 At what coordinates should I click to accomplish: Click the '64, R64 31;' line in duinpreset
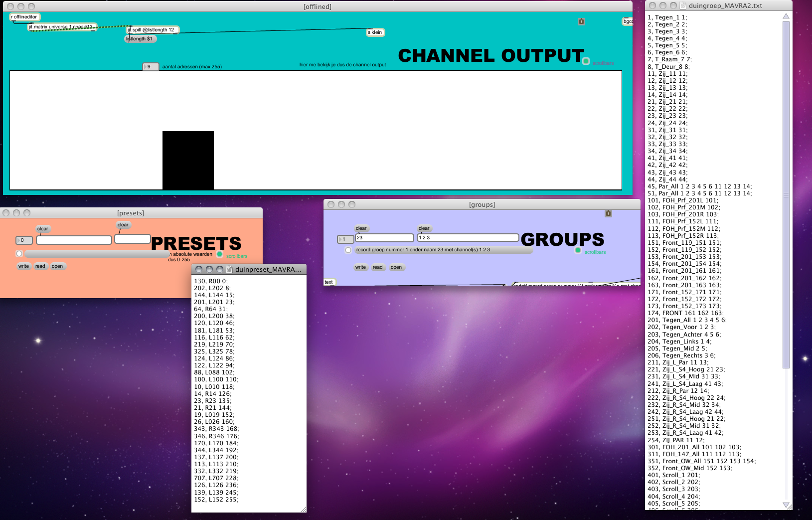(210, 309)
